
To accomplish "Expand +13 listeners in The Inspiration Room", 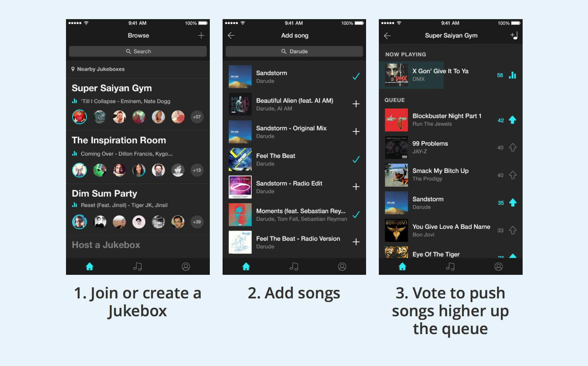I will (x=197, y=170).
